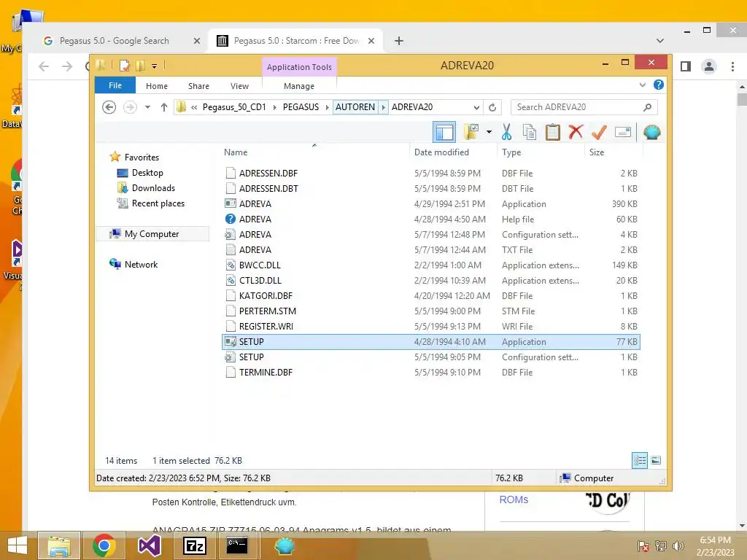Click the orange checkmark Properties icon
Screen dimensions: 747x560
[599, 132]
